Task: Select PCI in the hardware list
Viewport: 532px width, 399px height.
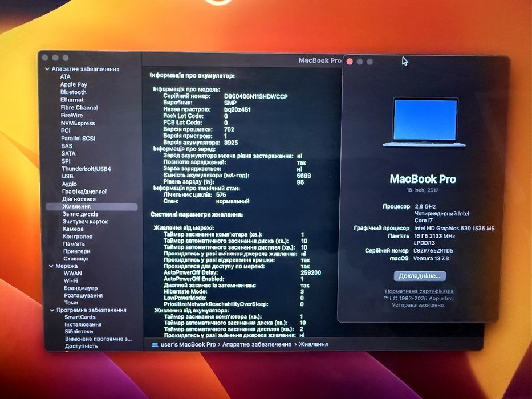Action: point(66,131)
